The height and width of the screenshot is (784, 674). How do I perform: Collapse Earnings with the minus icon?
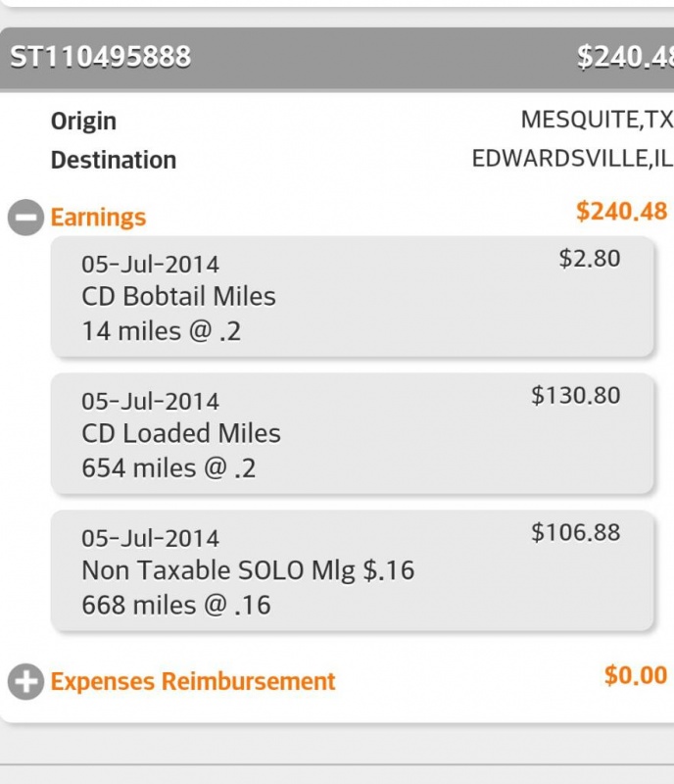(x=25, y=218)
